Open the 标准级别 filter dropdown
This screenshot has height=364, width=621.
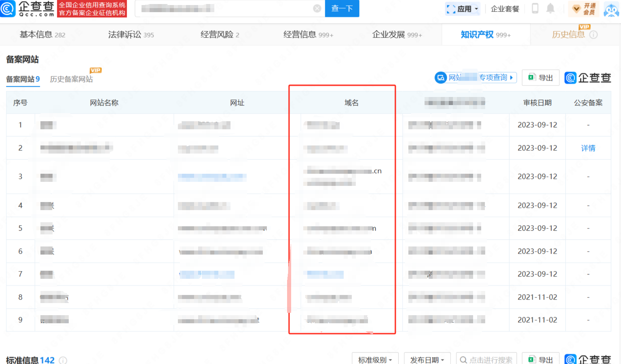375,359
